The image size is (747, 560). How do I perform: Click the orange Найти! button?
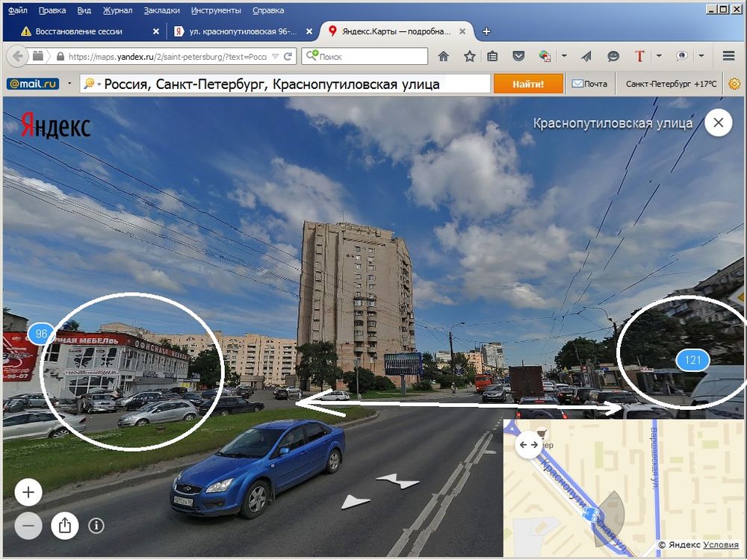pos(527,84)
